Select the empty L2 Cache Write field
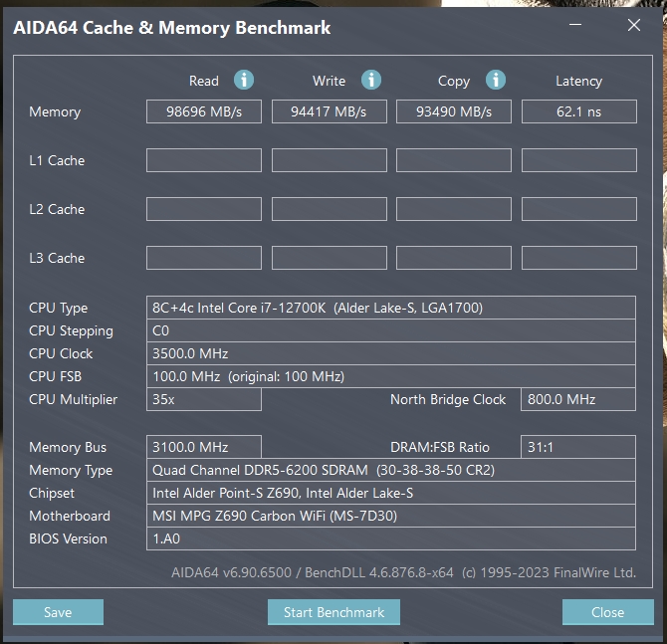The height and width of the screenshot is (644, 667). pos(330,209)
